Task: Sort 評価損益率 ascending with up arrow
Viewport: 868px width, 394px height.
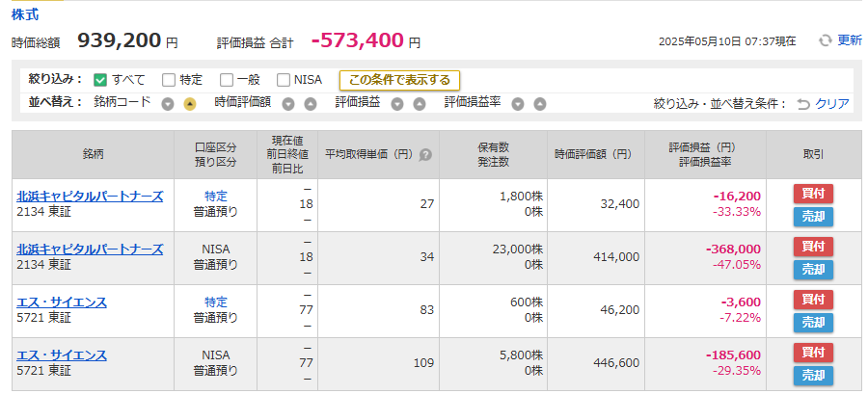Action: [x=540, y=104]
